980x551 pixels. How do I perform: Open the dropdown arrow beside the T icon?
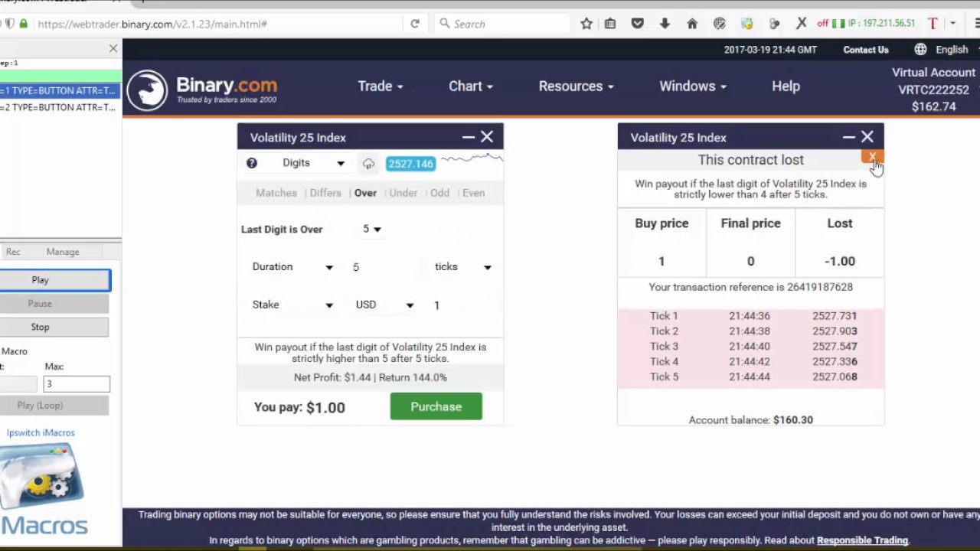[952, 24]
